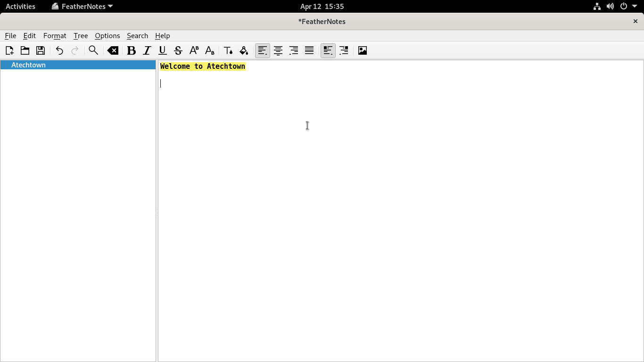Center align the text

pos(278,50)
